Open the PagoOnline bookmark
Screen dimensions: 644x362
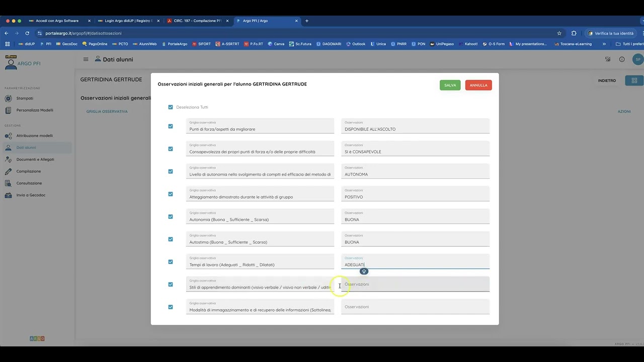(x=95, y=44)
